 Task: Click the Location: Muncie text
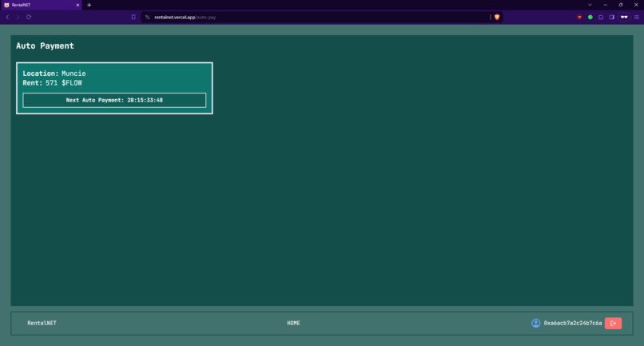click(x=54, y=74)
